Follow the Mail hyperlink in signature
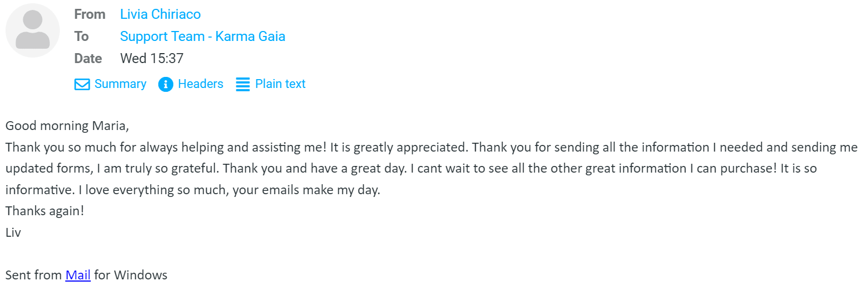The width and height of the screenshot is (868, 291). 78,275
